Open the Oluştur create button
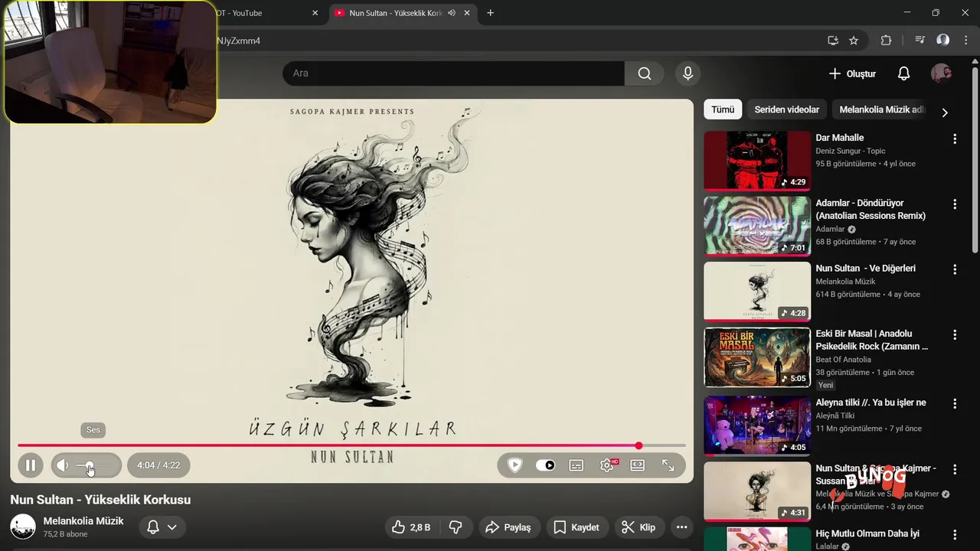 [x=852, y=73]
